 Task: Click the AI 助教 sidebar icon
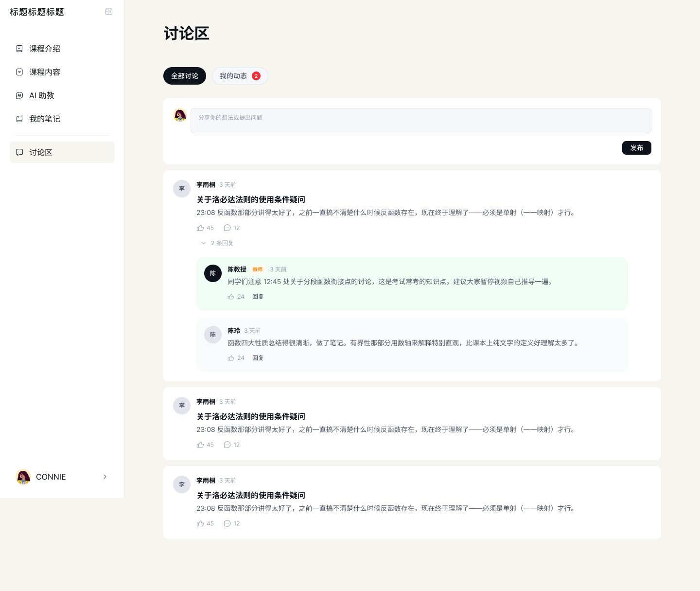pos(19,95)
